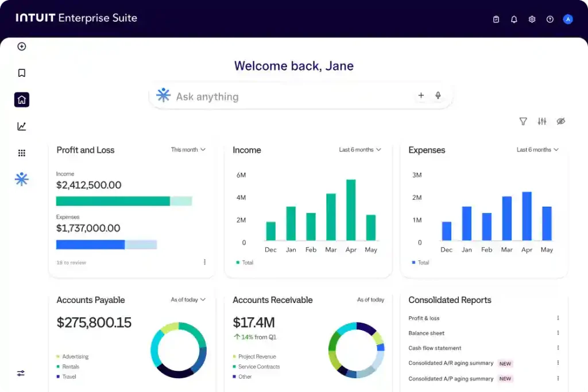Click Accounts Receivable As of today selector

pos(370,300)
